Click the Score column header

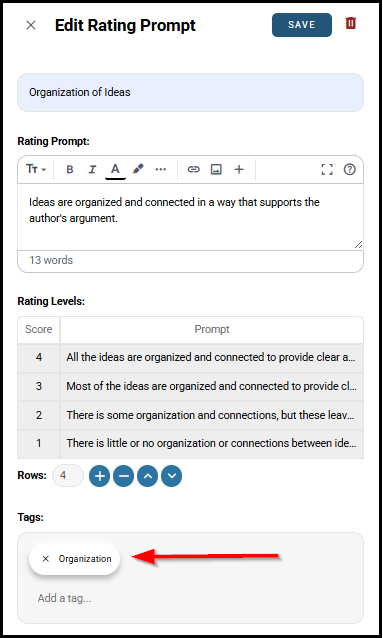point(39,330)
